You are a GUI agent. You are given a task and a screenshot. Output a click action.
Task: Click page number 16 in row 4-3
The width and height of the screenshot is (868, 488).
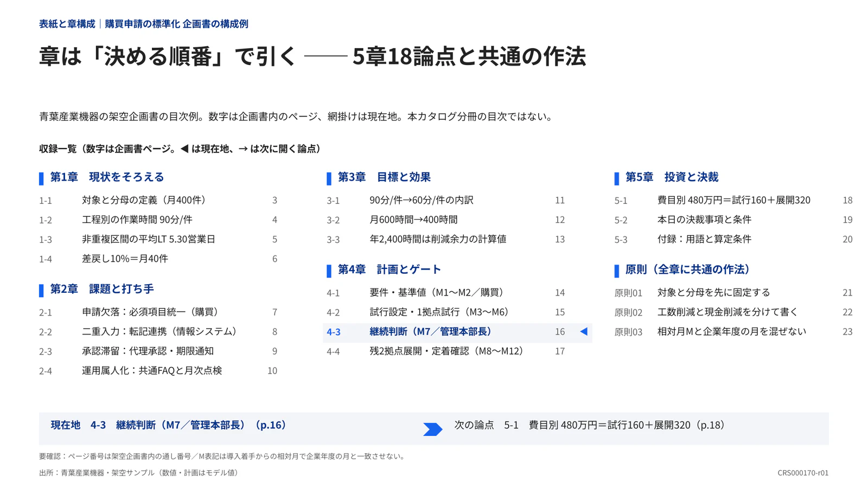coord(560,331)
